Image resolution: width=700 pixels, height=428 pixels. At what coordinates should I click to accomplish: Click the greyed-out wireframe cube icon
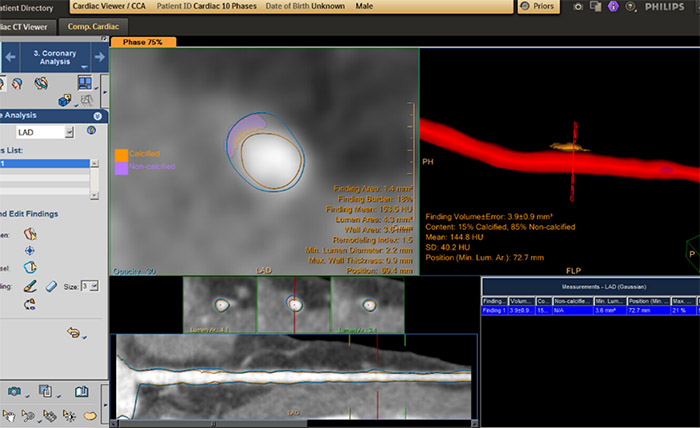click(x=87, y=100)
